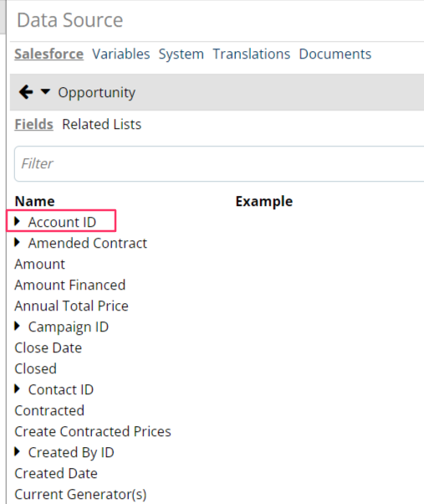Expand the Created By ID field

click(18, 452)
